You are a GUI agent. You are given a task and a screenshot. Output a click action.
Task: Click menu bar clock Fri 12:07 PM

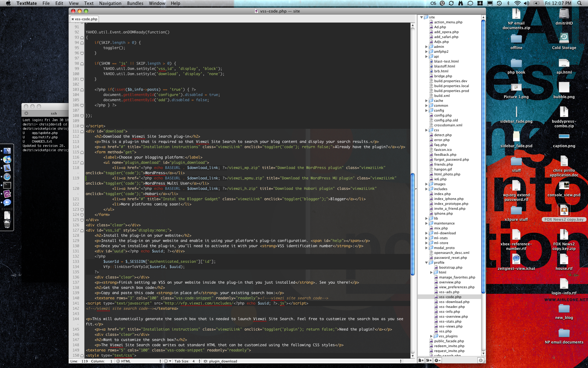[558, 3]
